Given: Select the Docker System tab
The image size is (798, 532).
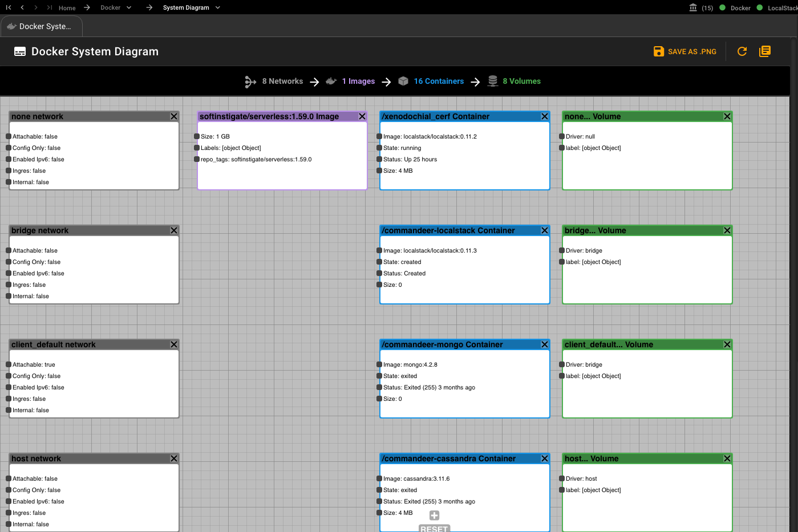Looking at the screenshot, I should [x=41, y=26].
